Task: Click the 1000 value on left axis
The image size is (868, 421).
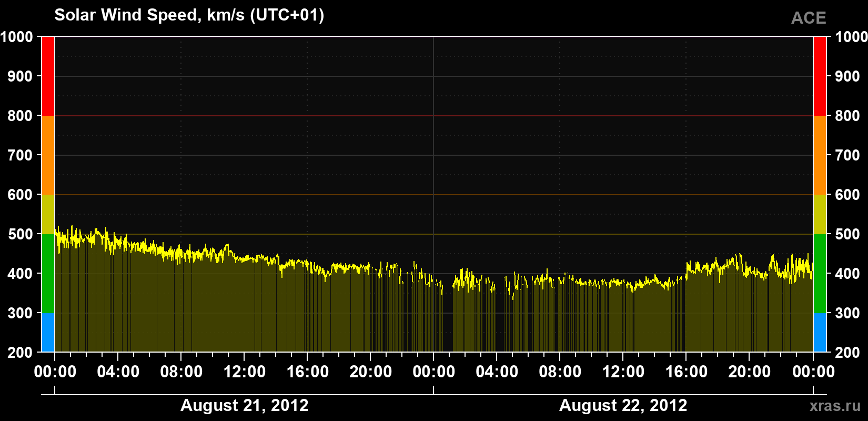Action: (17, 37)
